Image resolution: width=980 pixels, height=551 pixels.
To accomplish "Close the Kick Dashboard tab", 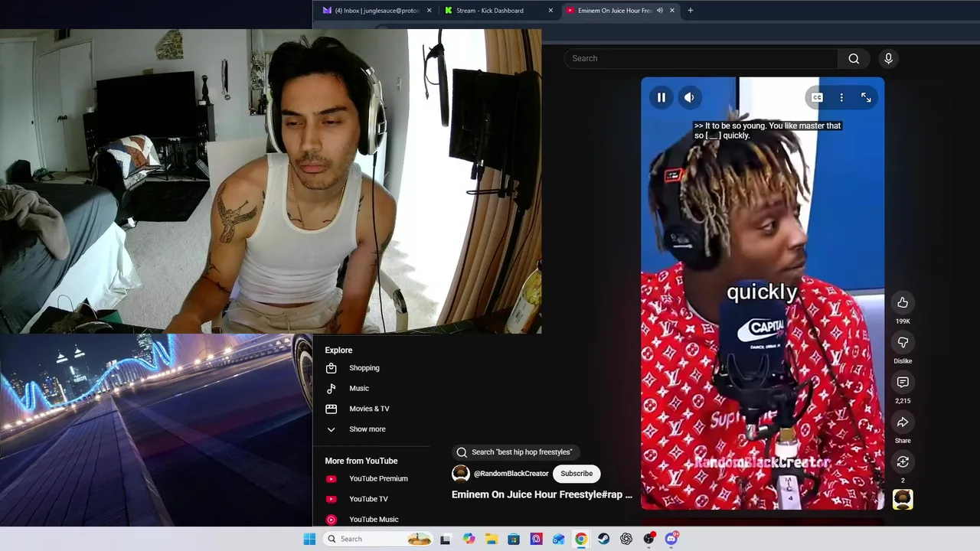I will pyautogui.click(x=550, y=11).
